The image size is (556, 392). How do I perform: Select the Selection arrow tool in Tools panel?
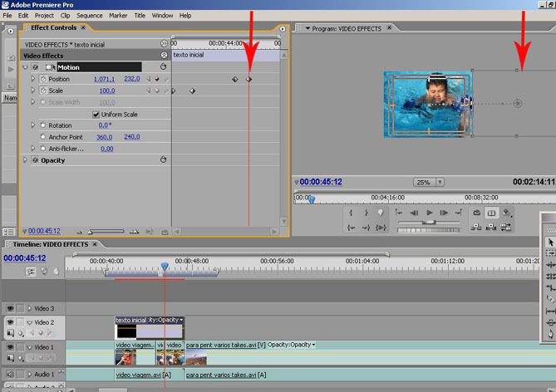[x=549, y=243]
